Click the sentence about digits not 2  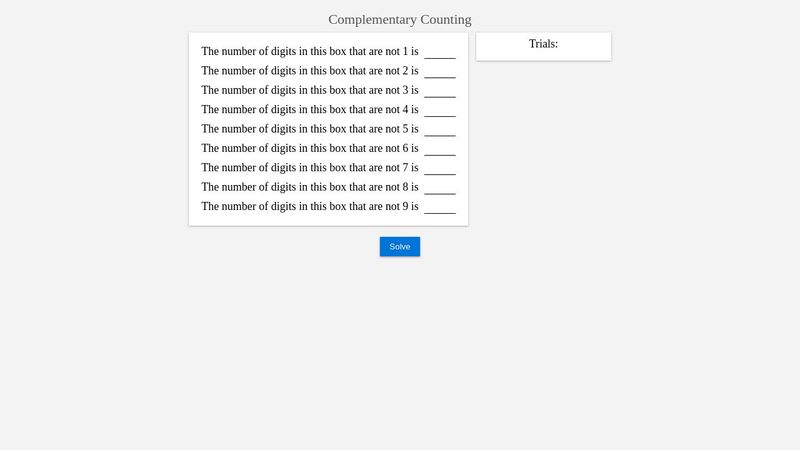pyautogui.click(x=309, y=71)
